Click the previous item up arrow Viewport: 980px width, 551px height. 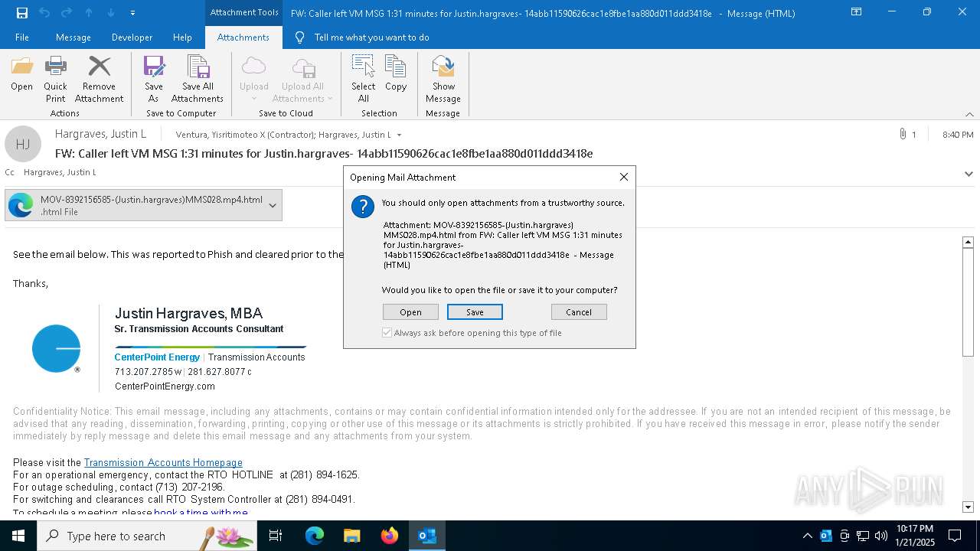89,13
